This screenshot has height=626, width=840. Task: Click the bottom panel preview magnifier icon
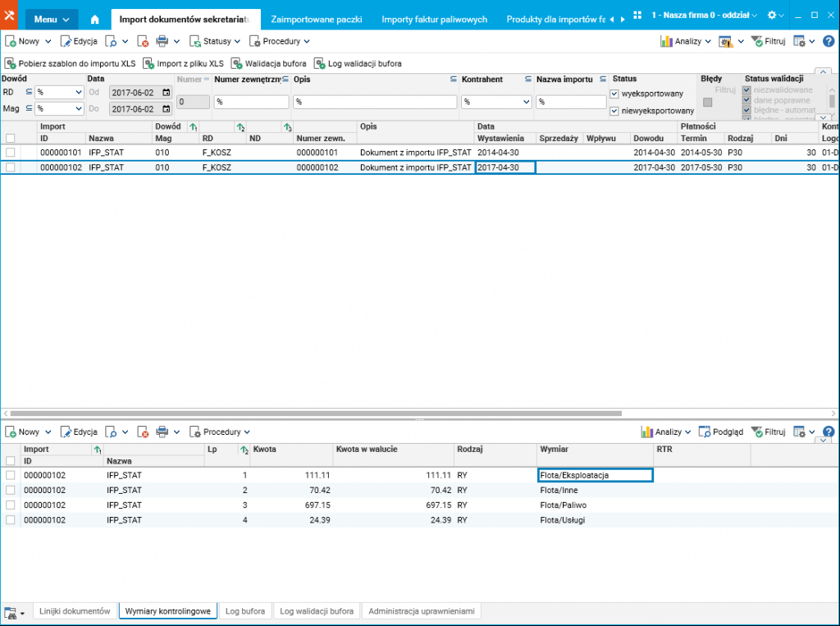click(111, 432)
